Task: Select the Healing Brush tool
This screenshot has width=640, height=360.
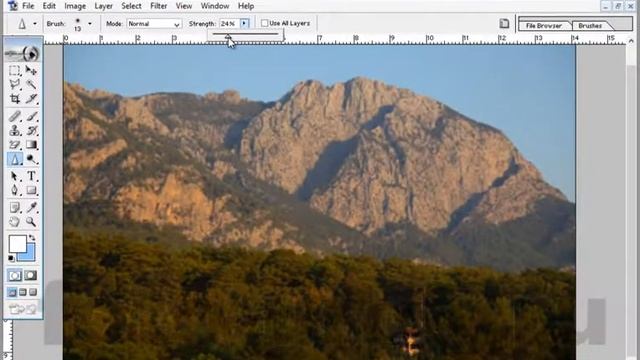Action: coord(15,116)
